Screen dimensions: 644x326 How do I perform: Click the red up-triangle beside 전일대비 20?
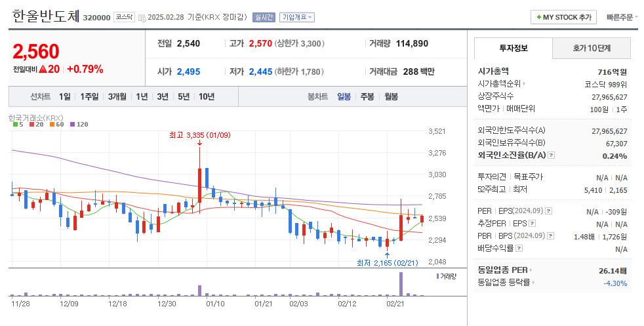pyautogui.click(x=43, y=70)
